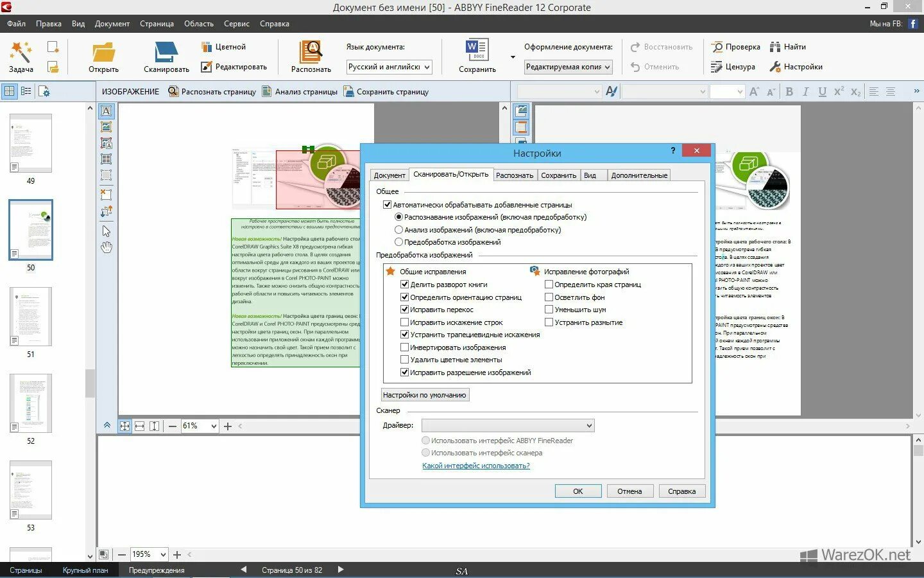The image size is (924, 578).
Task: Click the Открыть folder icon
Action: pos(103,52)
